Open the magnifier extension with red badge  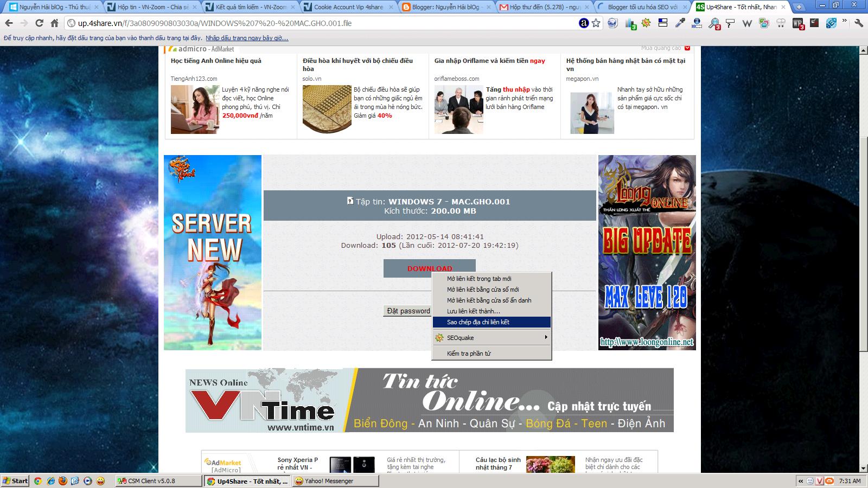(714, 23)
